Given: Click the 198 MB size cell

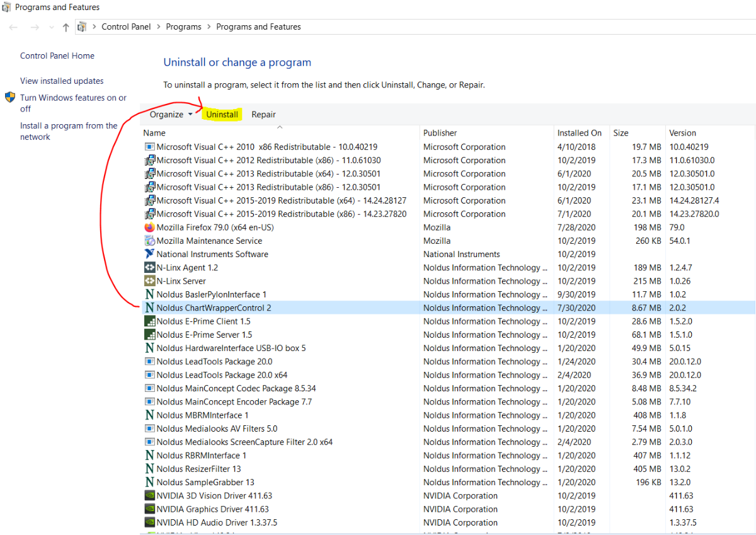Looking at the screenshot, I should point(648,227).
